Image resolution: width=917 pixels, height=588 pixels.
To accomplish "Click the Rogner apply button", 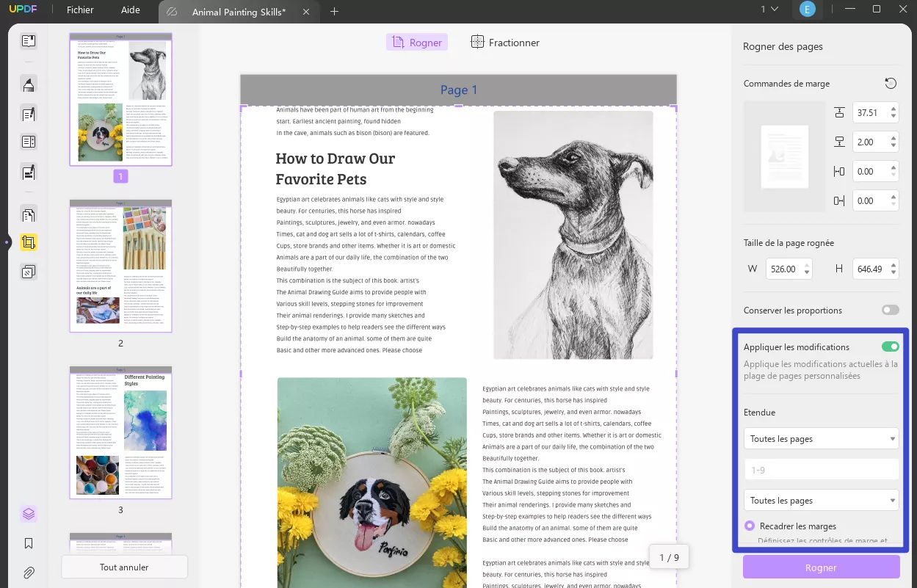I will click(x=821, y=567).
